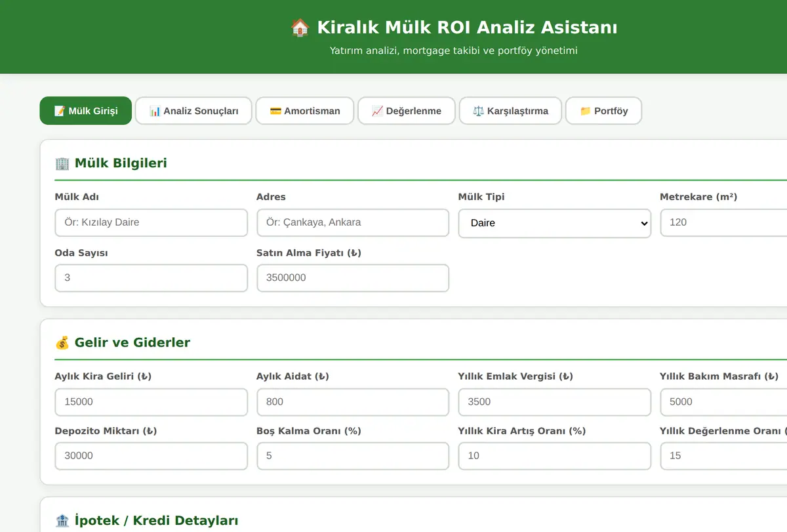This screenshot has height=532, width=787.
Task: Click the money bag icon beside Gelir ve Giderler
Action: pyautogui.click(x=62, y=342)
